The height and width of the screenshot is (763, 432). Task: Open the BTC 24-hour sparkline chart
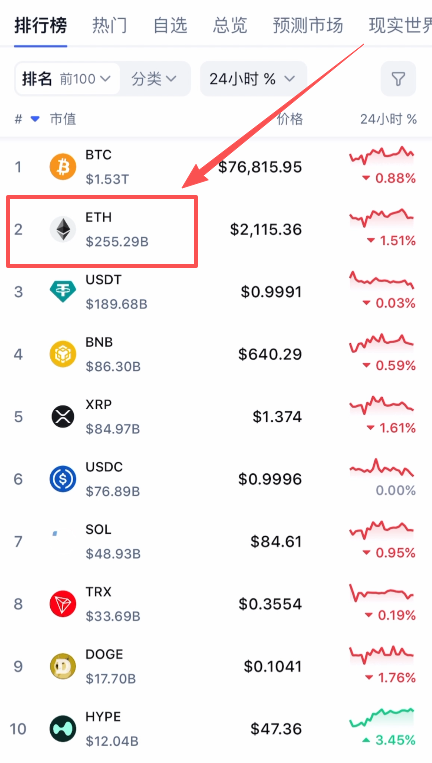[x=381, y=157]
